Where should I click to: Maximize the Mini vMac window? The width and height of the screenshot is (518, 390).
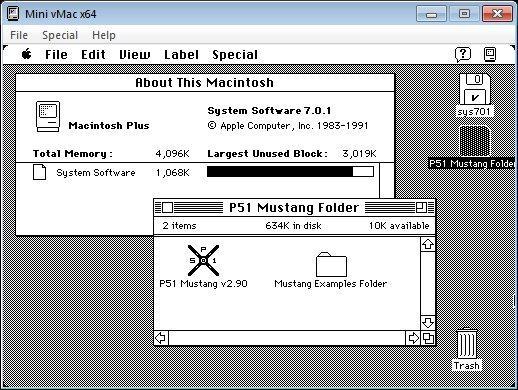pyautogui.click(x=464, y=14)
